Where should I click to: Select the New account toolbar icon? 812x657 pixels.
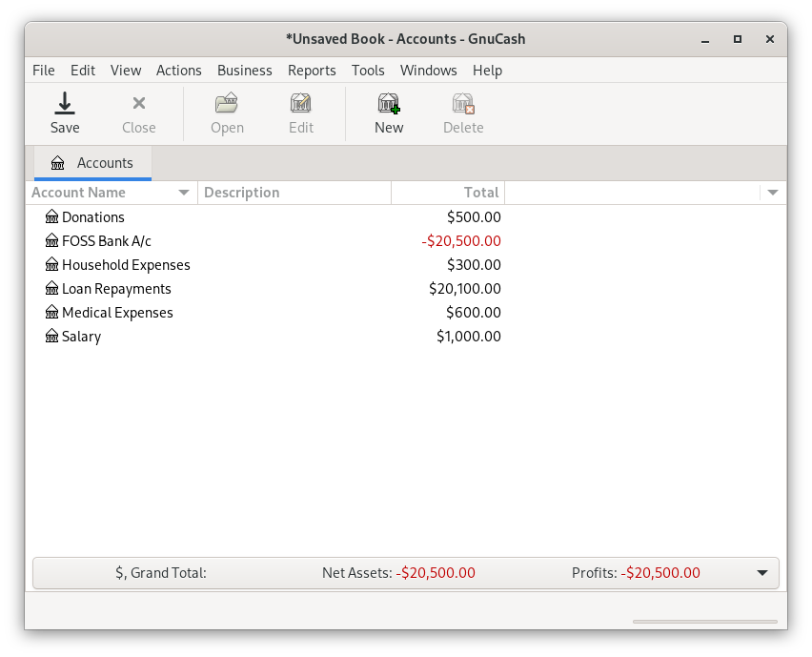[x=388, y=113]
